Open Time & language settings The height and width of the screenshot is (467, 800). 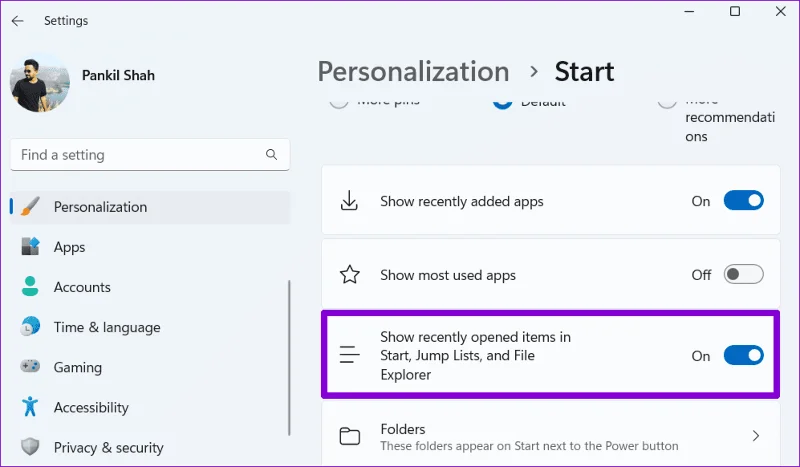pos(107,328)
